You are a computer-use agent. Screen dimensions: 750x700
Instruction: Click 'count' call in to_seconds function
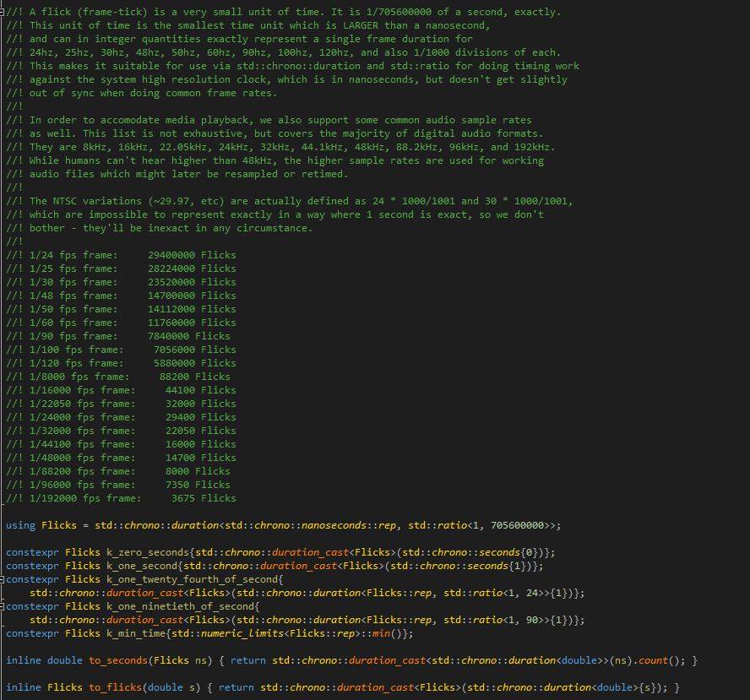654,661
